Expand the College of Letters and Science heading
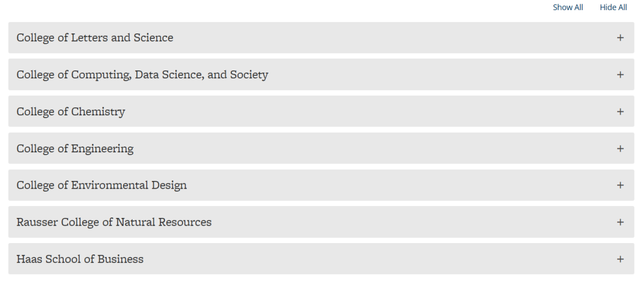The image size is (644, 295). 95,38
